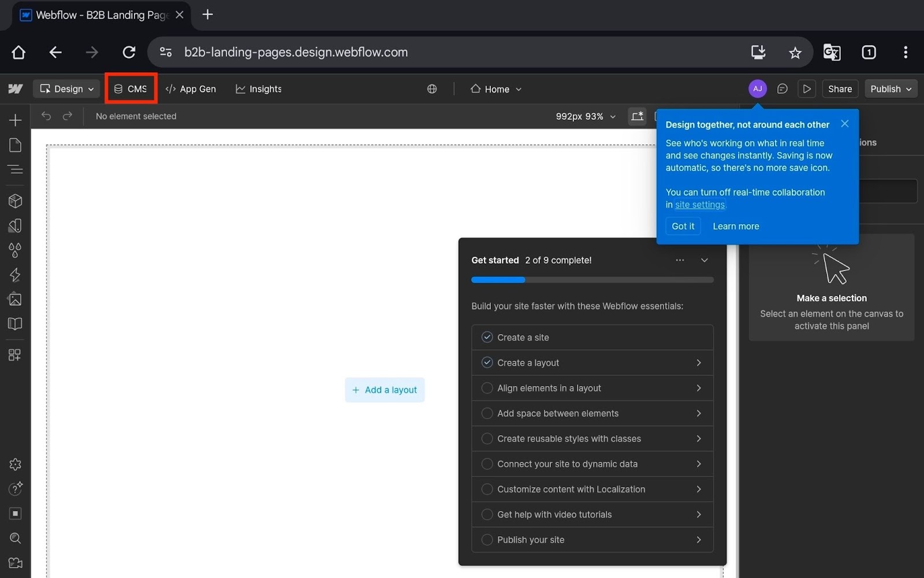The width and height of the screenshot is (924, 578).
Task: Check Customize content with Localization circle
Action: pos(487,489)
